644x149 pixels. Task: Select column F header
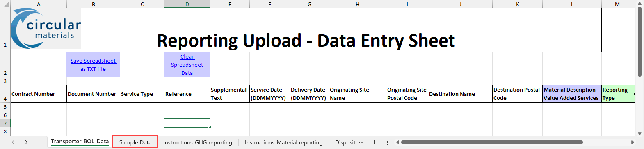coord(269,4)
